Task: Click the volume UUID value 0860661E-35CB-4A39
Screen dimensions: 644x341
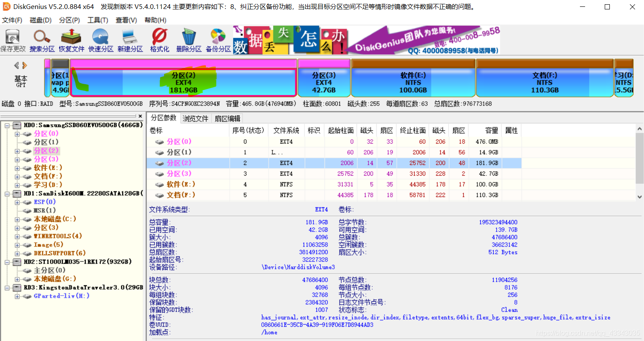Action: 317,325
